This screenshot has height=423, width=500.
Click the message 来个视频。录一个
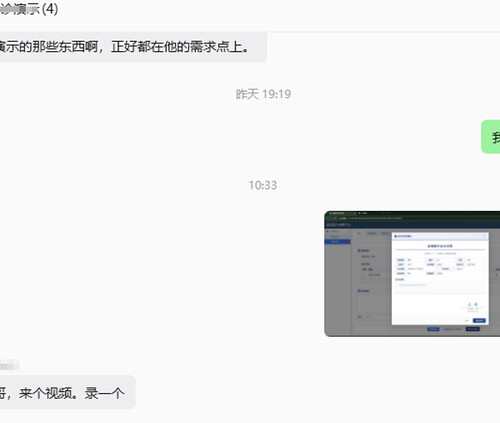pyautogui.click(x=67, y=392)
